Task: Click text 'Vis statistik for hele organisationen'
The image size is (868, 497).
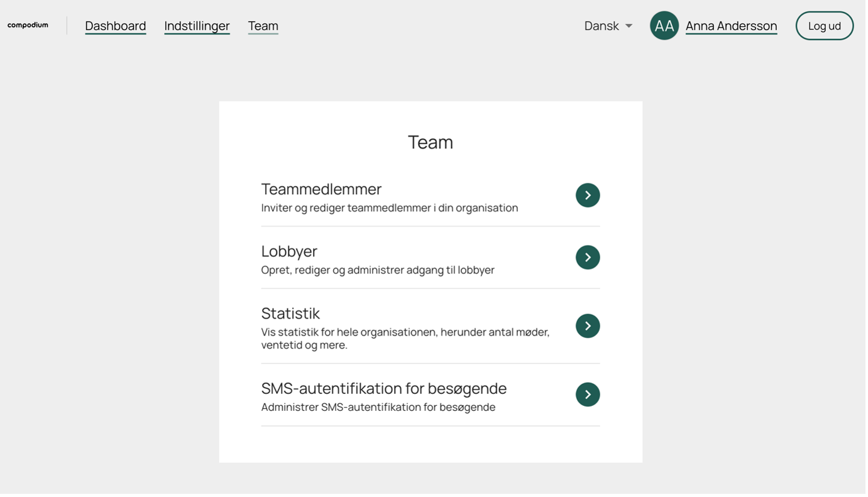Action: [349, 332]
